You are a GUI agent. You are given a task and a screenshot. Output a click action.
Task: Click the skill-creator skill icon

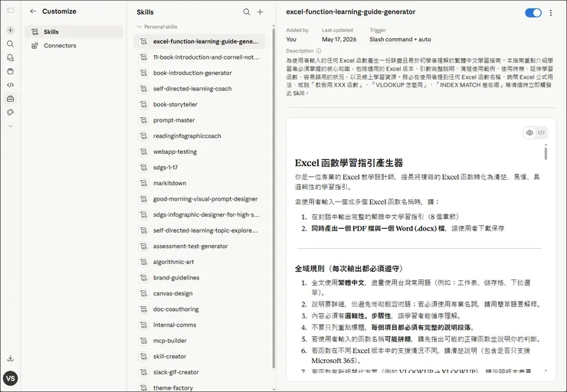143,357
